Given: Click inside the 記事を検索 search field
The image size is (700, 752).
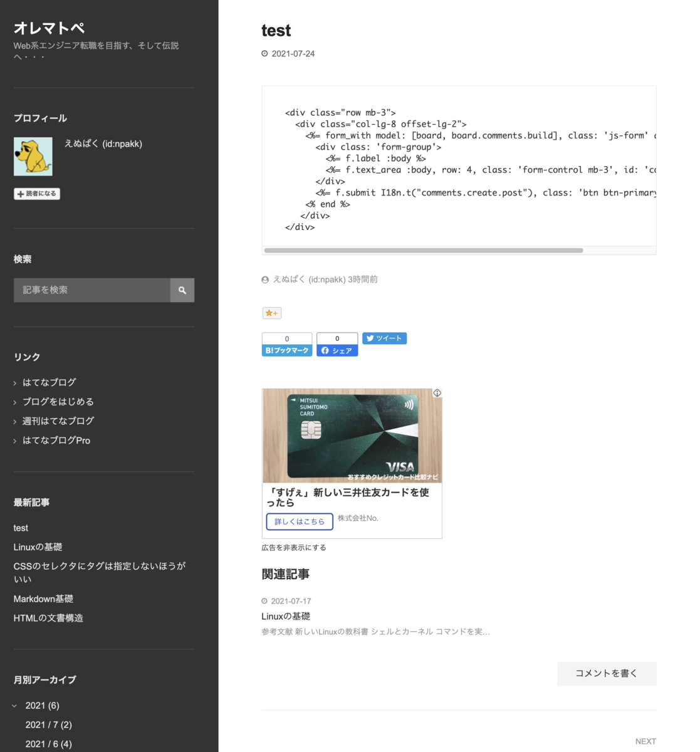Looking at the screenshot, I should pyautogui.click(x=91, y=290).
